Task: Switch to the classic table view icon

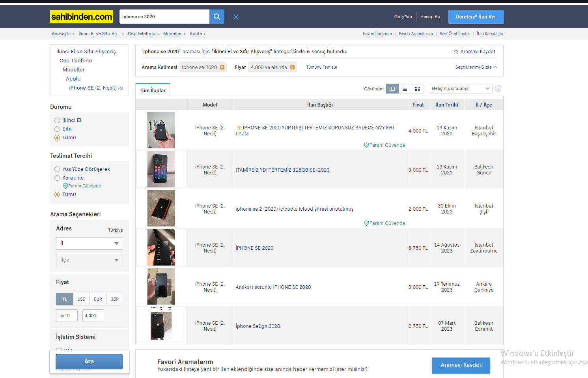Action: pos(392,89)
